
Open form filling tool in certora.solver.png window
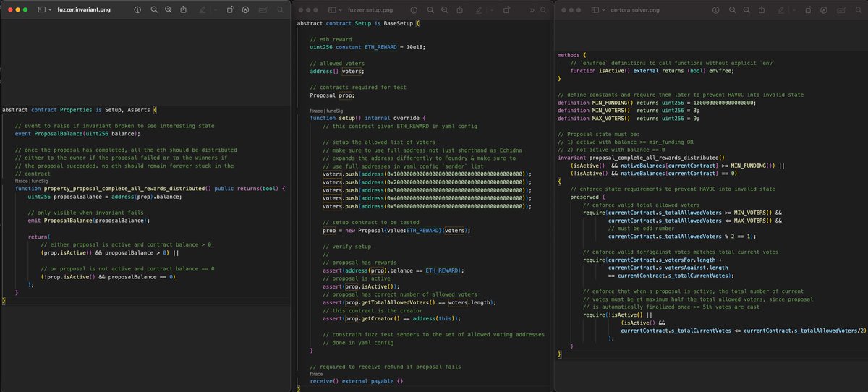click(841, 10)
